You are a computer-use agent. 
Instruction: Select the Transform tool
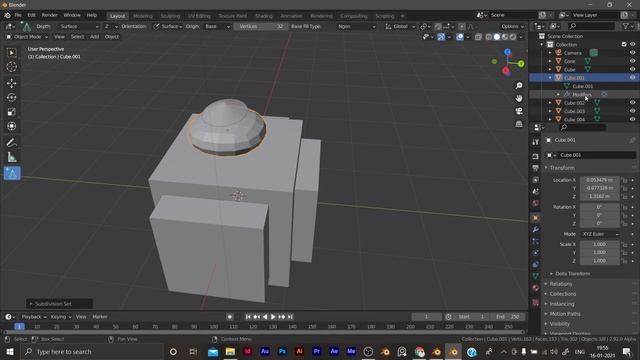click(11, 126)
